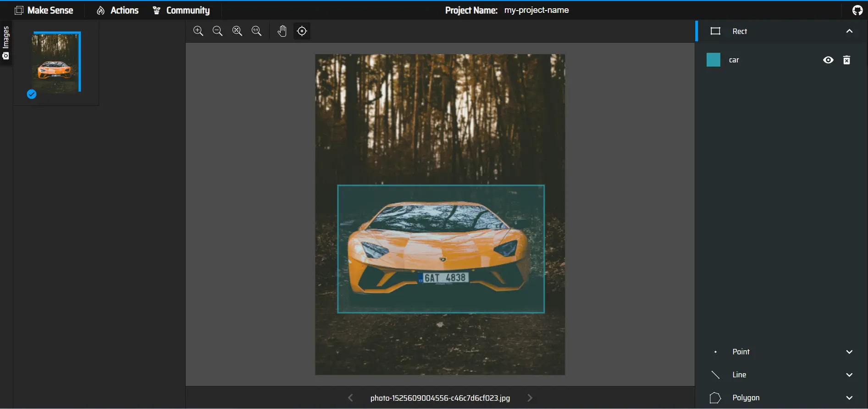The height and width of the screenshot is (409, 868).
Task: Select the orange car image thumbnail
Action: click(x=55, y=62)
